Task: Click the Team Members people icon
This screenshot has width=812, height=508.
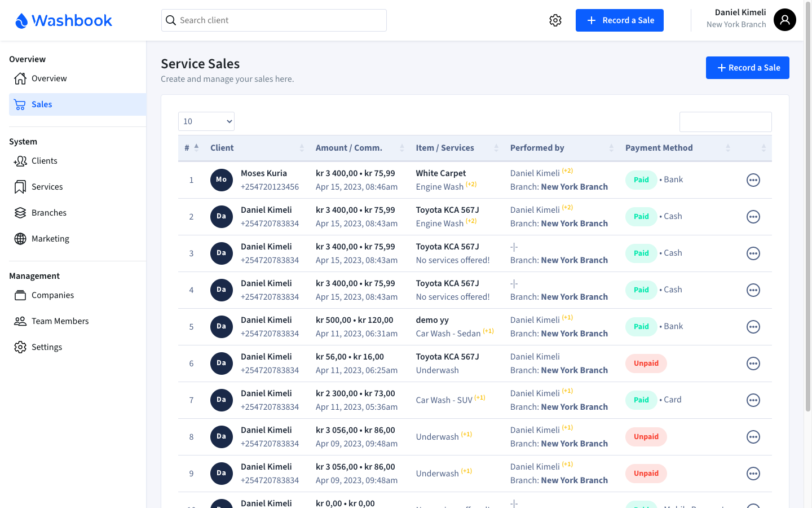Action: pyautogui.click(x=20, y=321)
